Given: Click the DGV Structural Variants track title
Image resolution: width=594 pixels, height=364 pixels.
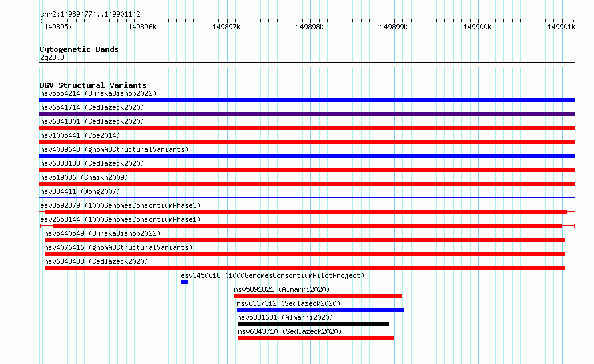Looking at the screenshot, I should pyautogui.click(x=93, y=85).
